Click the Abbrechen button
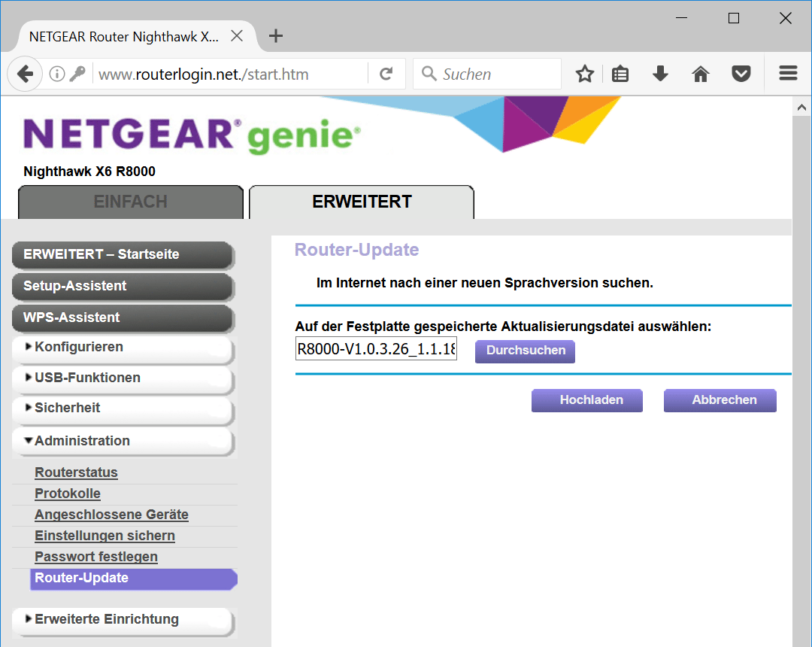Screen dimensions: 812x647 tap(720, 400)
